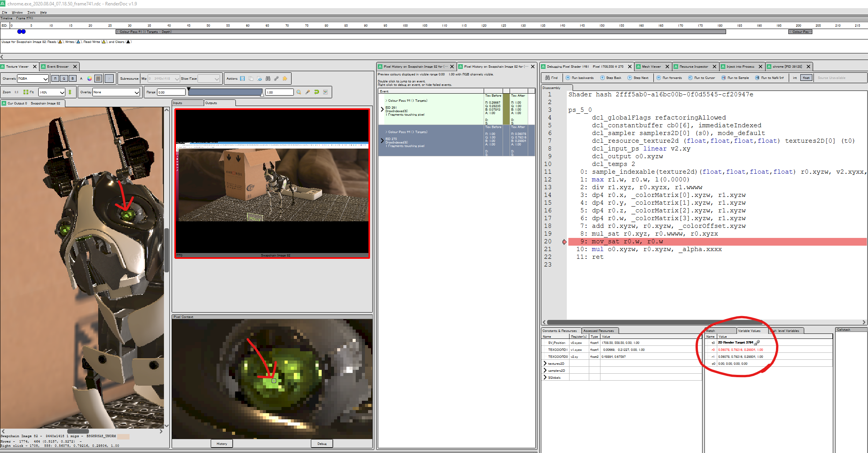This screenshot has width=868, height=453.
Task: Click the star goto-location icon in Actions
Action: (285, 79)
